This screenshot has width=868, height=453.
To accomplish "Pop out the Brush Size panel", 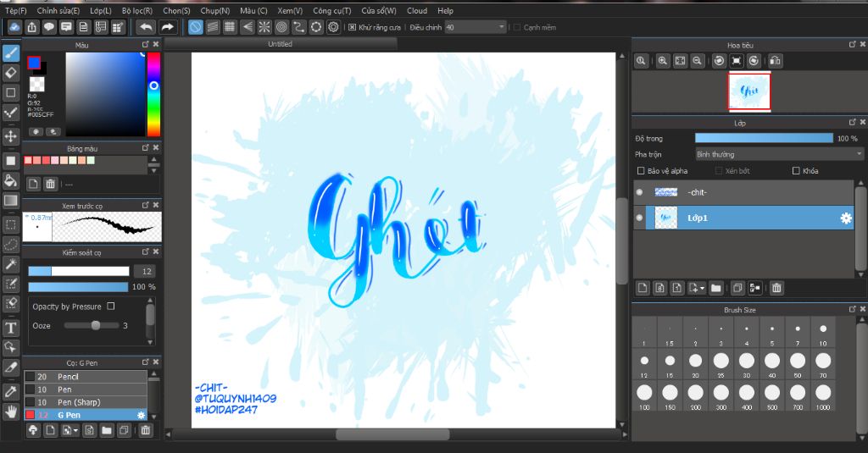I will (853, 309).
